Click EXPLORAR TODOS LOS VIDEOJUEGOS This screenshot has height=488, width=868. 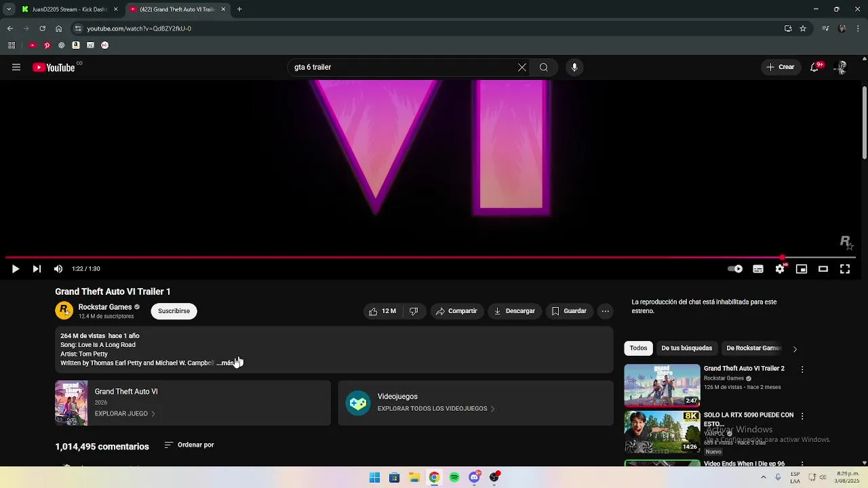coord(436,409)
